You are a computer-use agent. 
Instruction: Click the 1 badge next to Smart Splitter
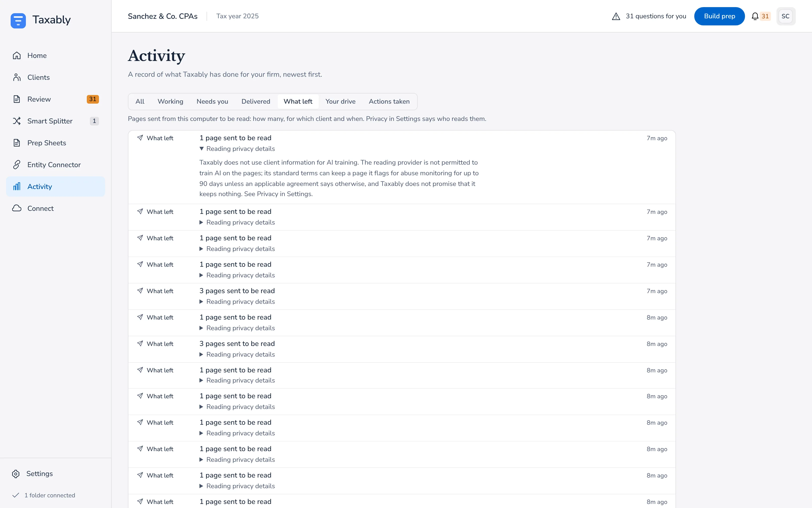[x=94, y=121]
